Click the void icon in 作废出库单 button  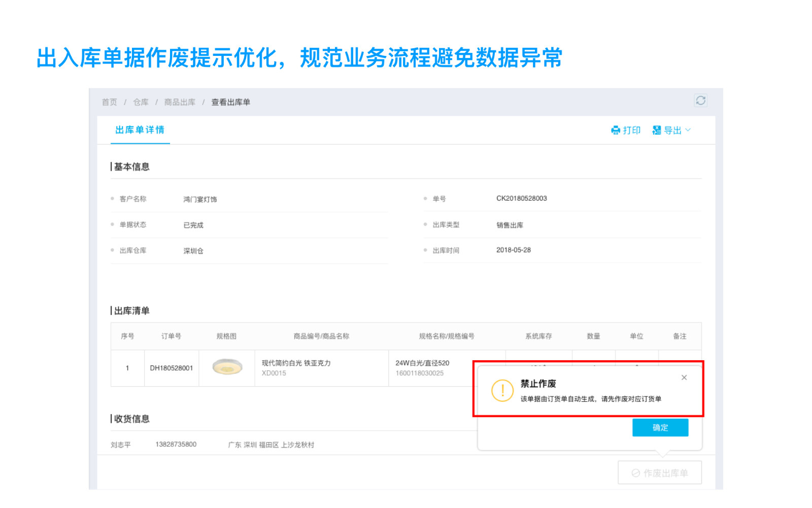(x=635, y=473)
